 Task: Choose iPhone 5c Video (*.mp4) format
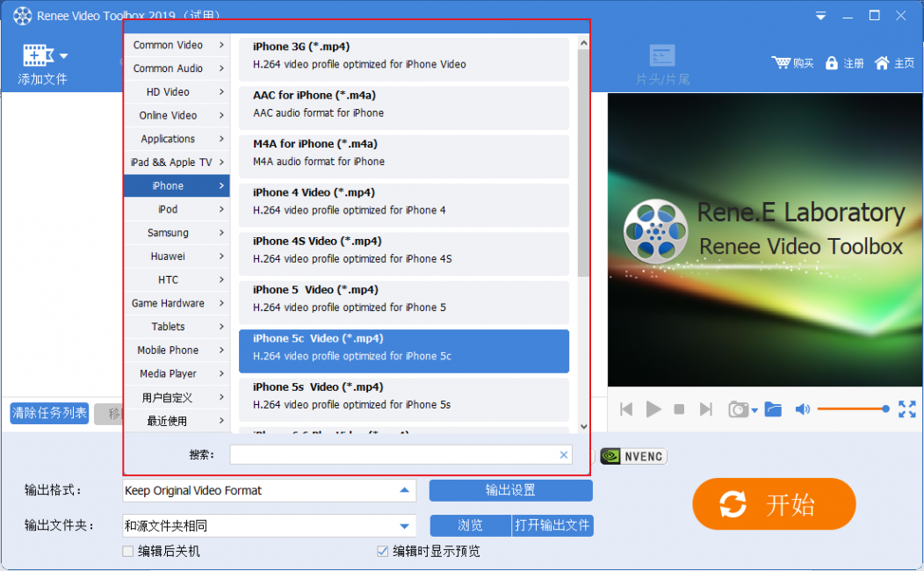coord(404,351)
